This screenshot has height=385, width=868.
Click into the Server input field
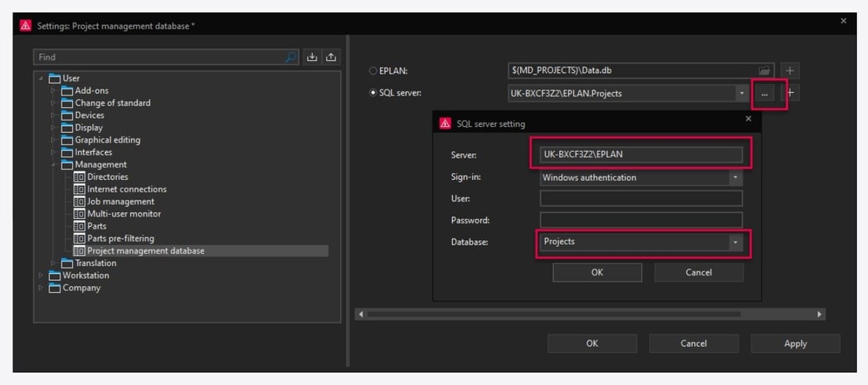[x=641, y=154]
